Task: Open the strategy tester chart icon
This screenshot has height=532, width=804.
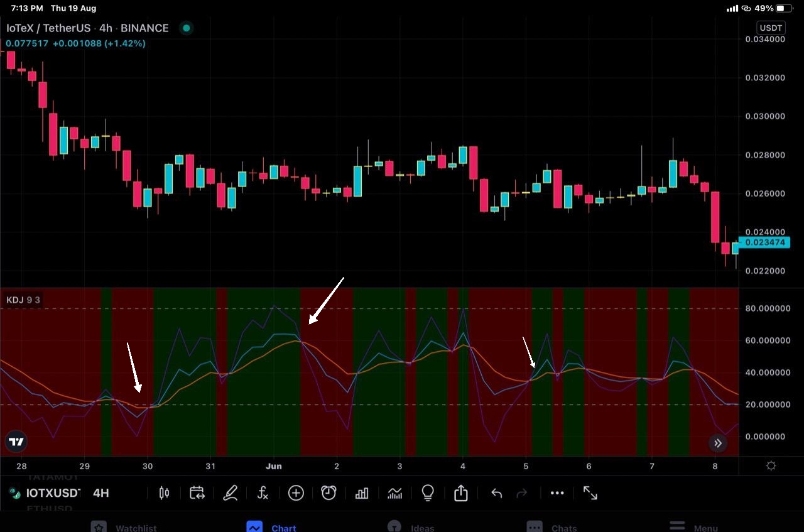Action: [x=394, y=493]
